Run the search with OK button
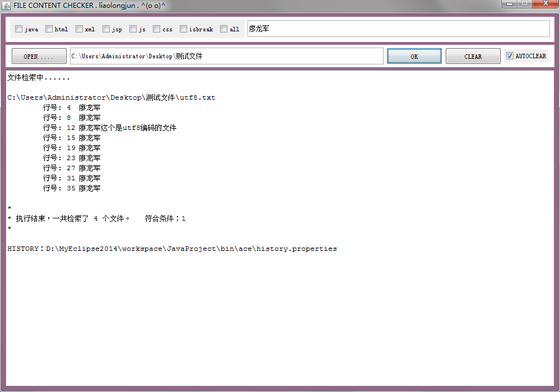The height and width of the screenshot is (392, 560). point(414,56)
